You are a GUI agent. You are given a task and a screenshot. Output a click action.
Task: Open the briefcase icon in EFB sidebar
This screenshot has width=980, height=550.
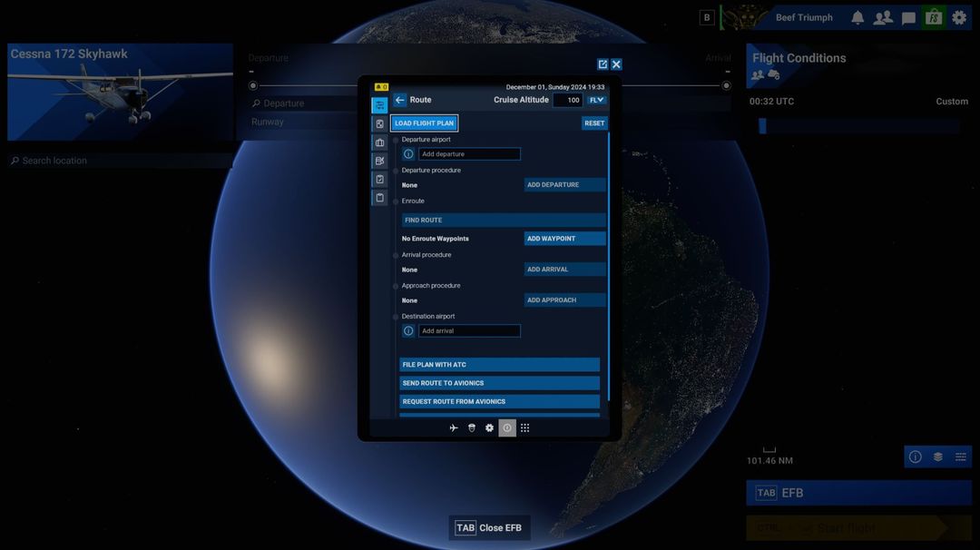point(379,142)
